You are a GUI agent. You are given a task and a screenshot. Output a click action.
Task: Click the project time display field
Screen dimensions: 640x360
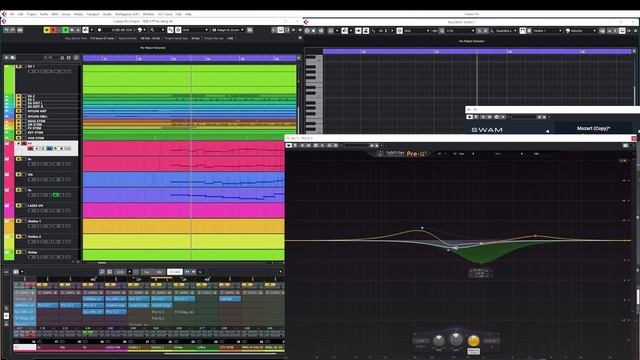(122, 30)
